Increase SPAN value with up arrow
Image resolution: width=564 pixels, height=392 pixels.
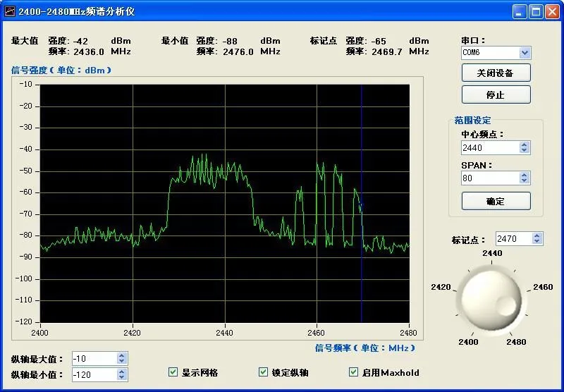click(x=524, y=175)
